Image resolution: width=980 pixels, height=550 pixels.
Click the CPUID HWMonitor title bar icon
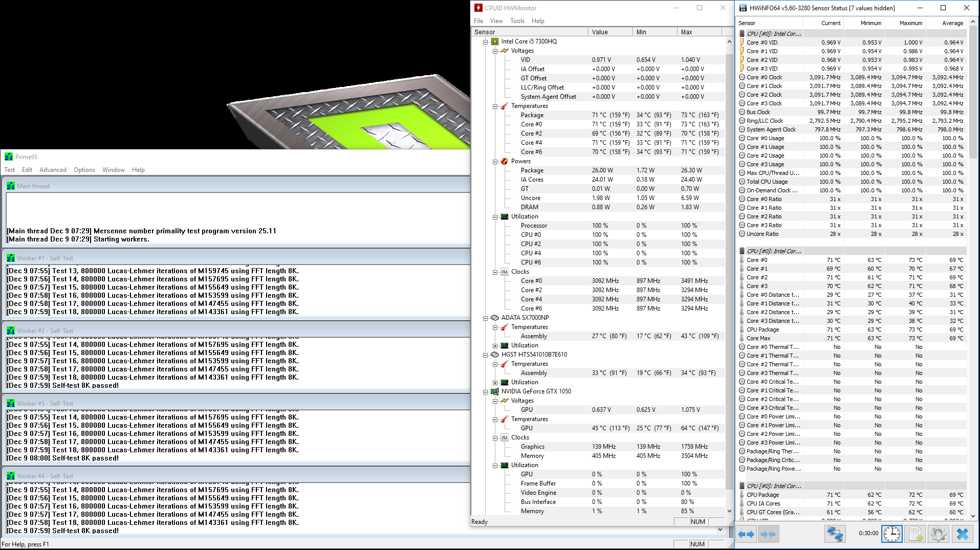pyautogui.click(x=478, y=8)
